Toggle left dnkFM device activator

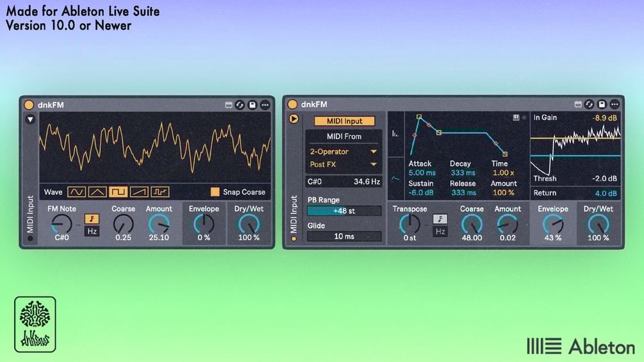pos(29,104)
